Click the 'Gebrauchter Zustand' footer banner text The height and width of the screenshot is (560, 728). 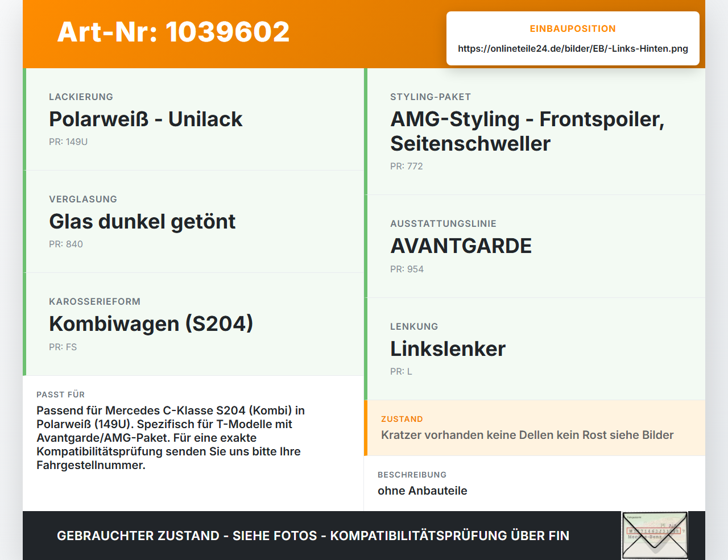[x=313, y=536]
